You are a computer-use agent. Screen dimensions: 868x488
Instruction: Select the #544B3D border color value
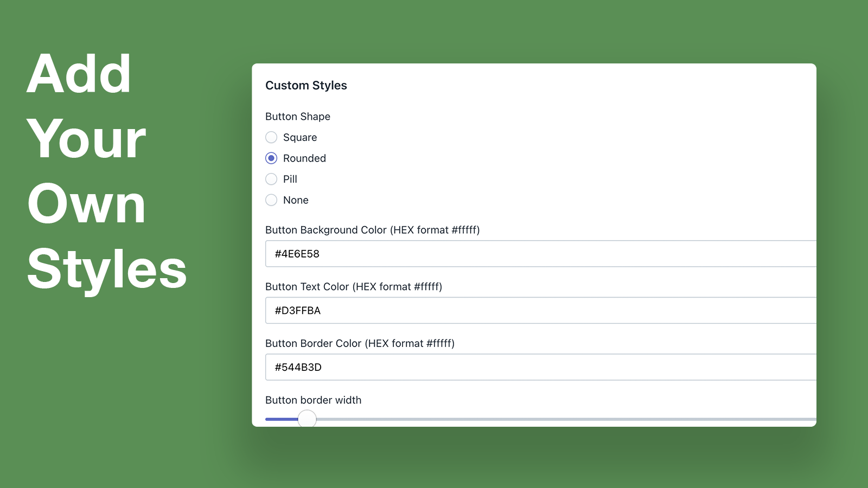(298, 367)
